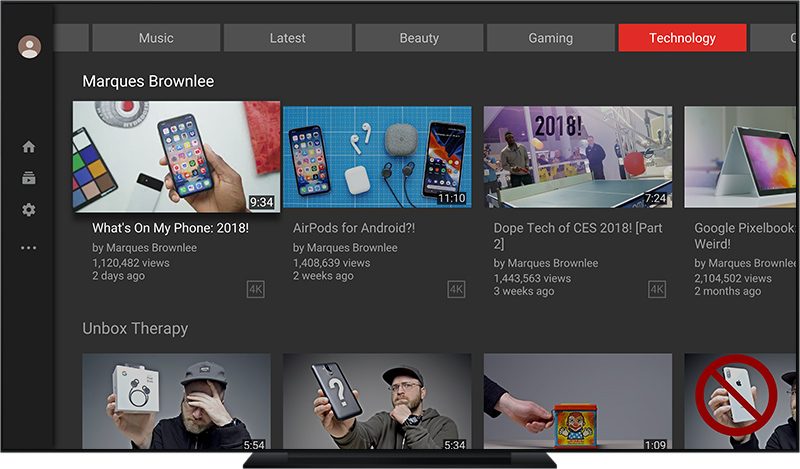This screenshot has height=469, width=800.
Task: Open the account profile avatar
Action: coord(30,47)
